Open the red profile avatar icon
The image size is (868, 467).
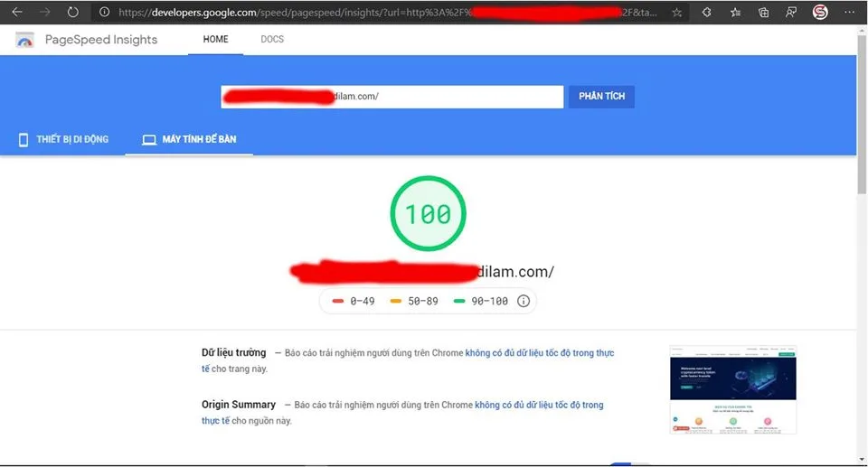(820, 12)
